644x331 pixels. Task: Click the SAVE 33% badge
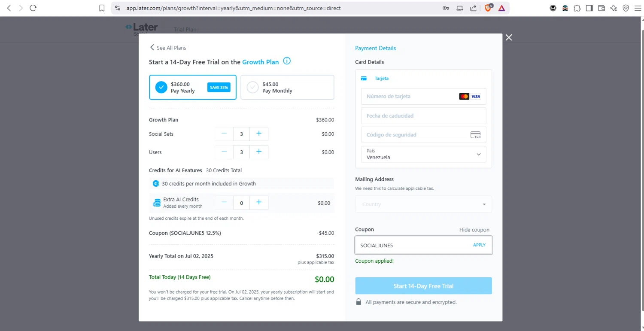(x=219, y=87)
